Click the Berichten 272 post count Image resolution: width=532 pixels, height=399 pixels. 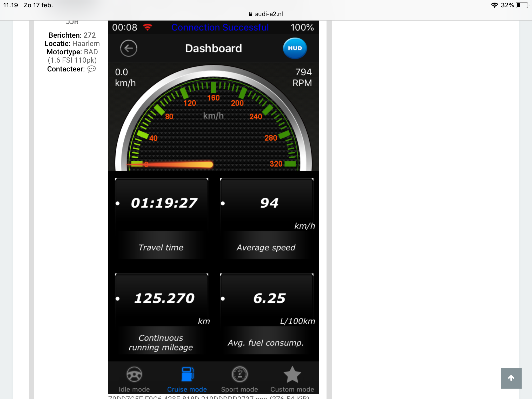pos(72,35)
